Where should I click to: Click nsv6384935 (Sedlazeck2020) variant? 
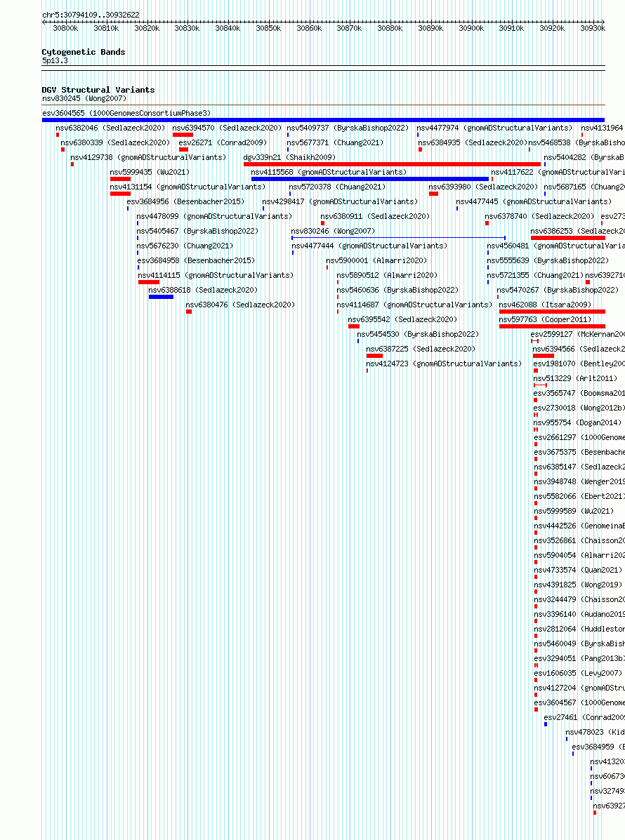coord(473,142)
